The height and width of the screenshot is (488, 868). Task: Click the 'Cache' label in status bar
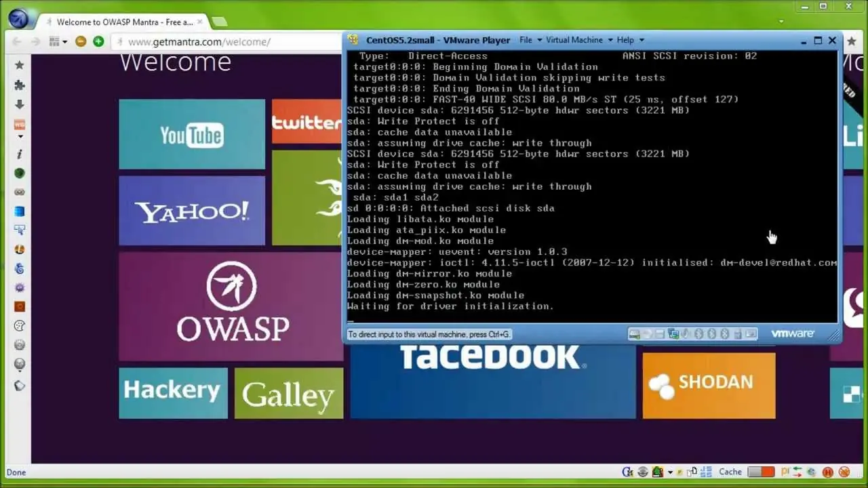coord(730,472)
